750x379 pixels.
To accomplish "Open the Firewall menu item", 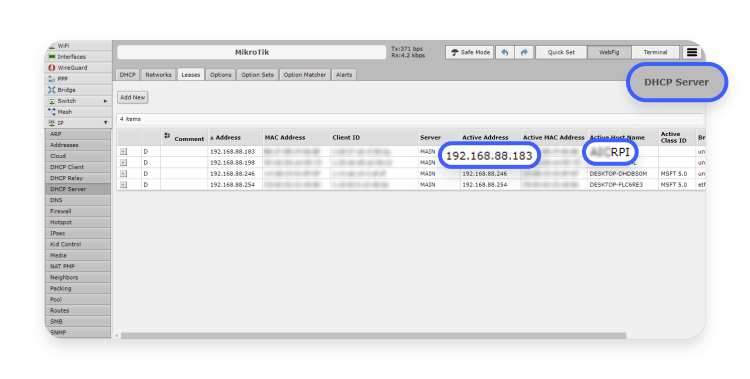I will 78,211.
